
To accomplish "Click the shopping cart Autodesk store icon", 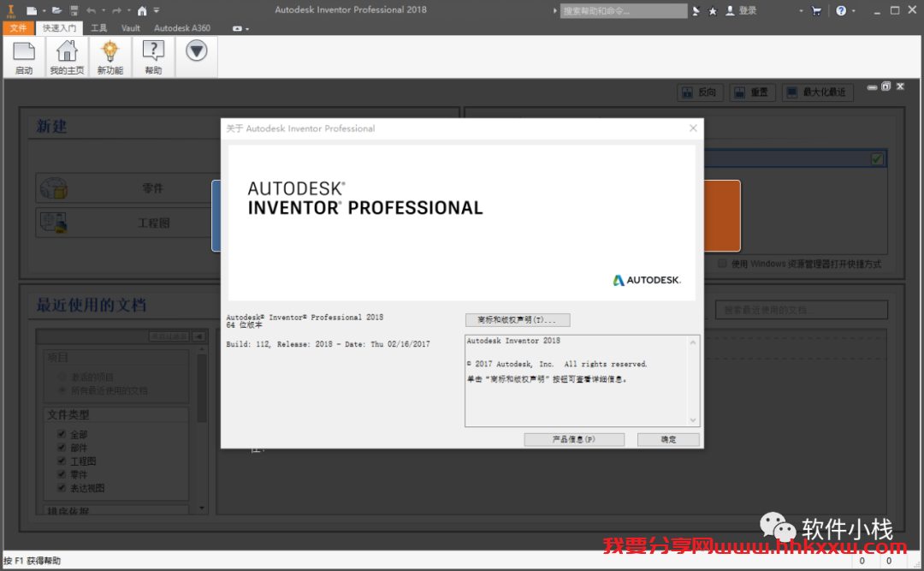I will [x=816, y=10].
